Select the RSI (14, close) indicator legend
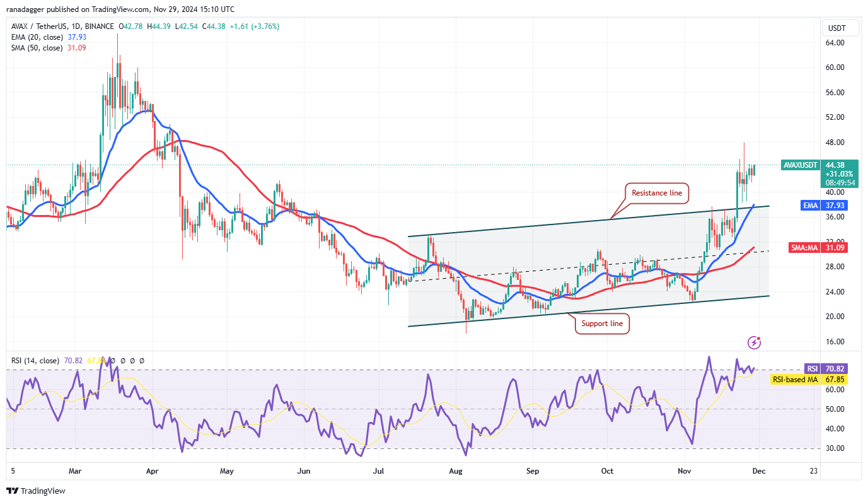The height and width of the screenshot is (502, 868). tap(35, 361)
